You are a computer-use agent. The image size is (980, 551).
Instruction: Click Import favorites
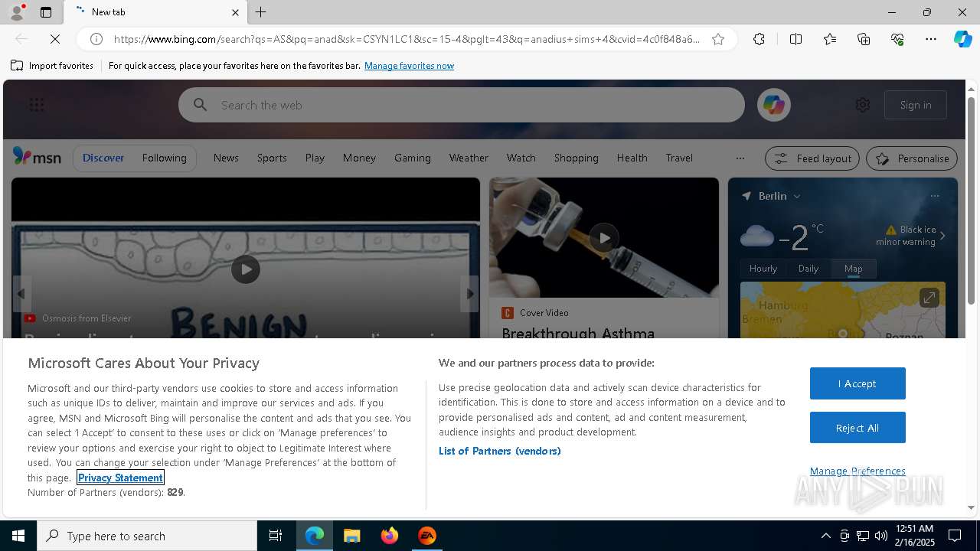point(52,66)
